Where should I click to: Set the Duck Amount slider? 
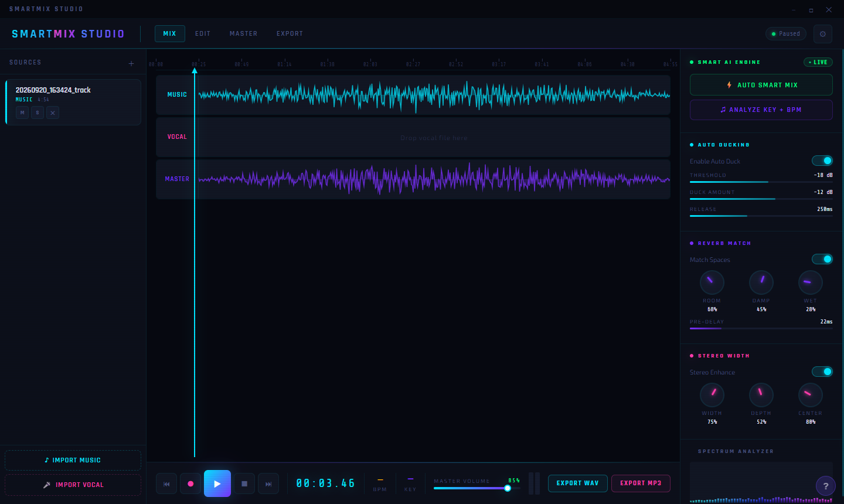click(x=761, y=199)
